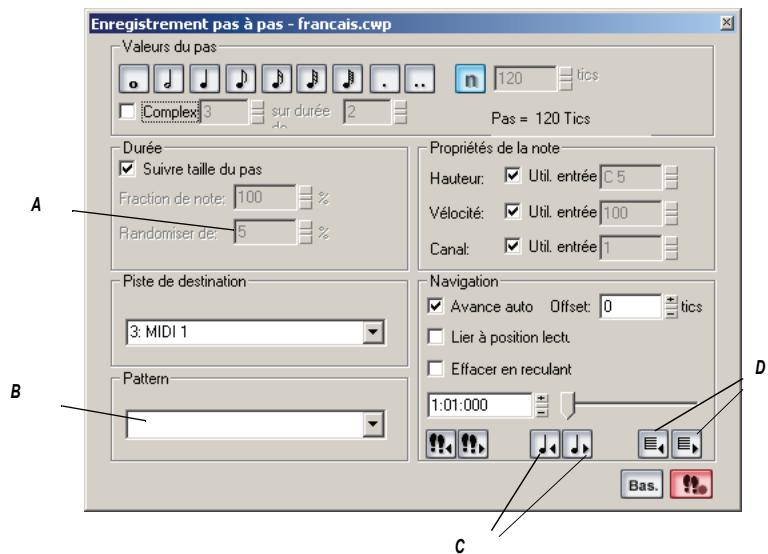Enable the Complex checkbox
This screenshot has height=554, width=768.
(x=127, y=111)
